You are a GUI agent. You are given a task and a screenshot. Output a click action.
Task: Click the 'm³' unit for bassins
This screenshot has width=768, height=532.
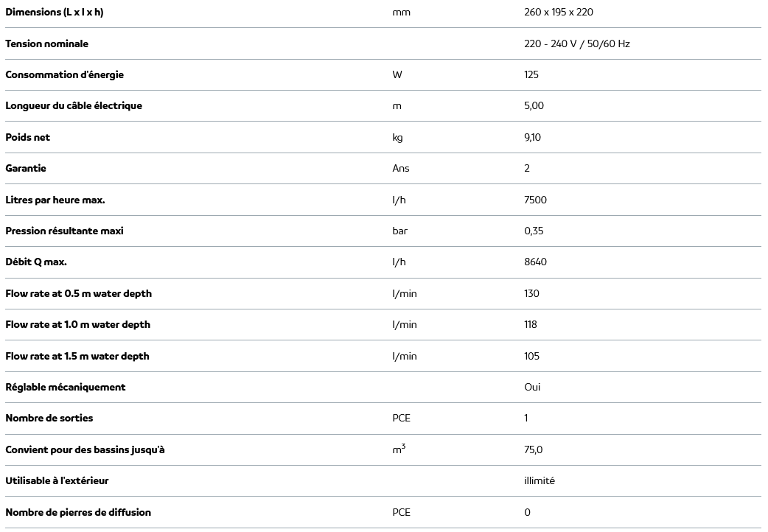399,449
